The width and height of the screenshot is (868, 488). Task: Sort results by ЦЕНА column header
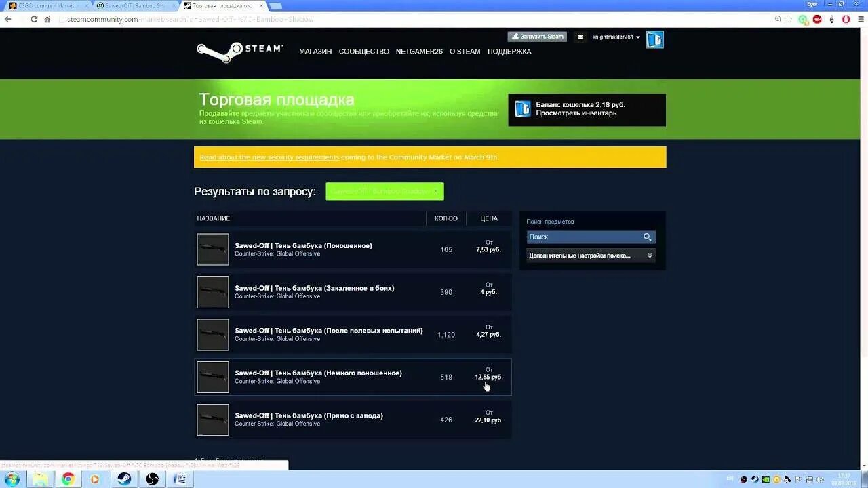[x=489, y=218]
